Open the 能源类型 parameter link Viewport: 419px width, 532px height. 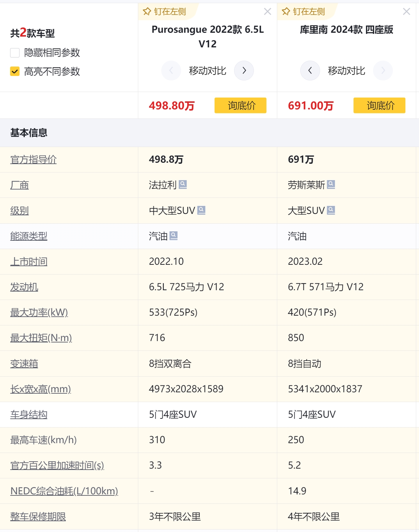(29, 236)
